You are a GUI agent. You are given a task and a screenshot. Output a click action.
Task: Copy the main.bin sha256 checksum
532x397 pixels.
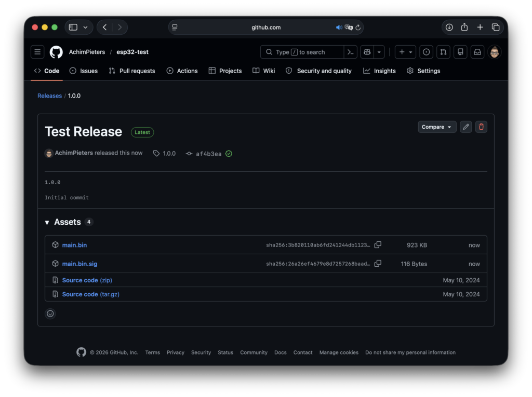pos(378,245)
